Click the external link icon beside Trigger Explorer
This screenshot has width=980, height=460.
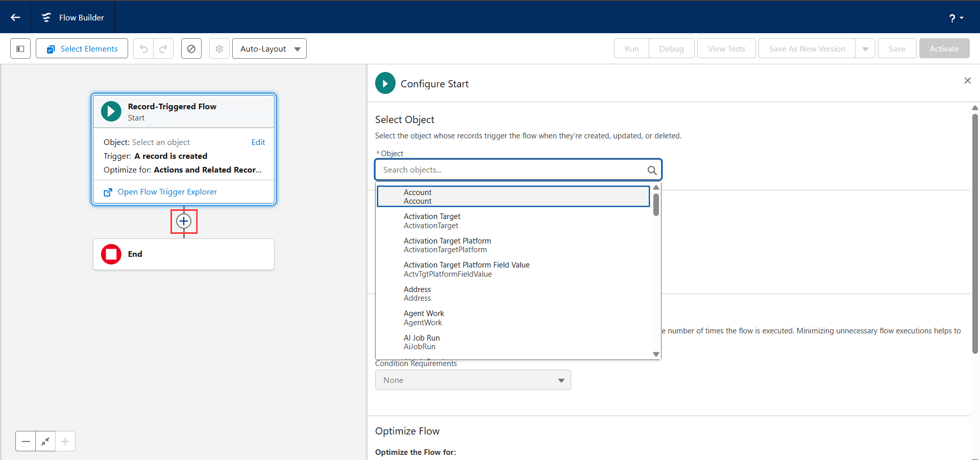[x=108, y=192]
